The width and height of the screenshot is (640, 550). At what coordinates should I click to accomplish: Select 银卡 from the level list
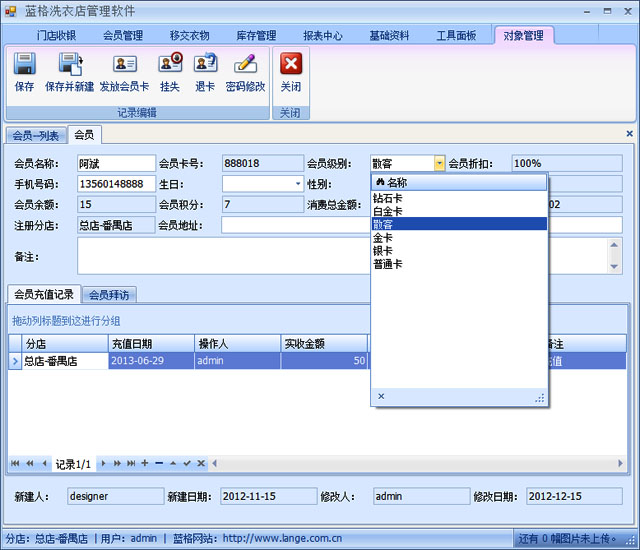coord(459,251)
